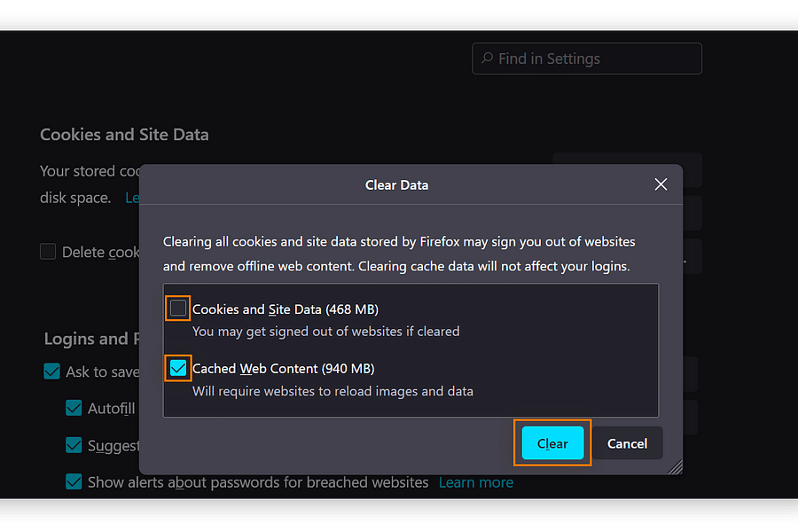Uncheck the Autofill option
Image resolution: width=798 pixels, height=532 pixels.
tap(73, 409)
